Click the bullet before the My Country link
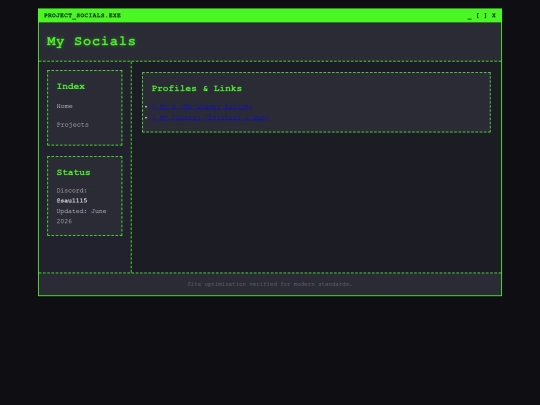The width and height of the screenshot is (540, 405). point(146,118)
